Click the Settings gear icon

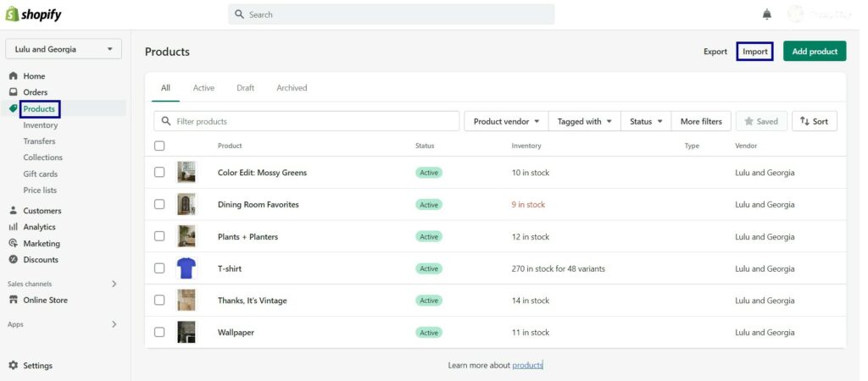(14, 365)
